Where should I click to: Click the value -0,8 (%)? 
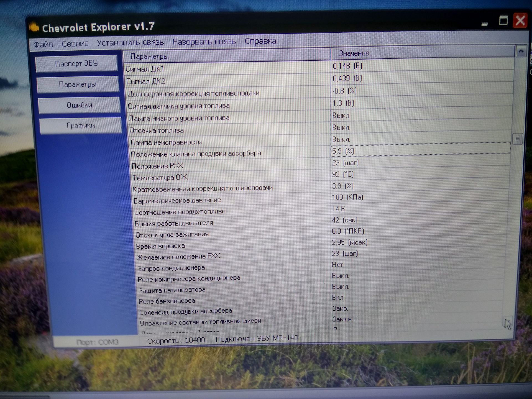click(x=344, y=91)
